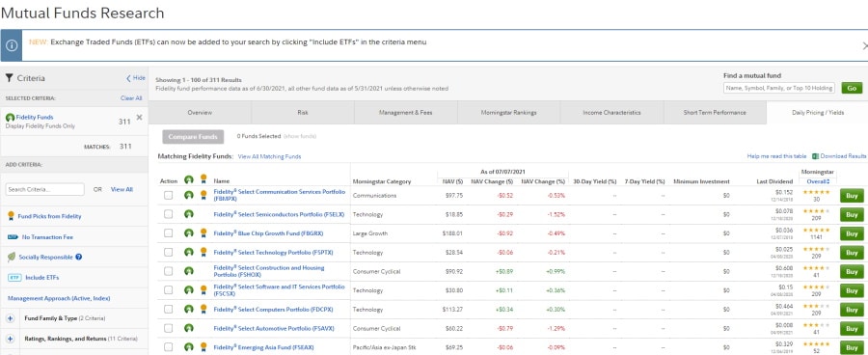Select Management Approach (Active, Index) criterion
Screen dimensions: 868x355
tap(59, 298)
